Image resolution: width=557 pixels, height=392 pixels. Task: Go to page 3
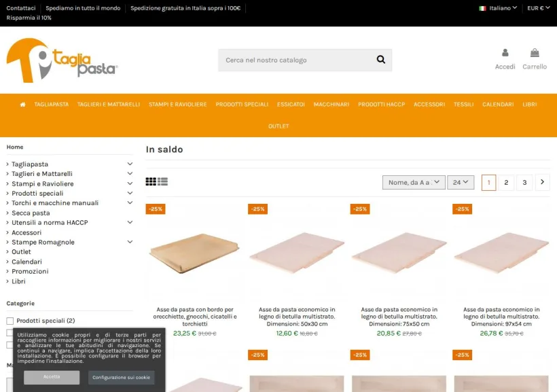pos(524,182)
